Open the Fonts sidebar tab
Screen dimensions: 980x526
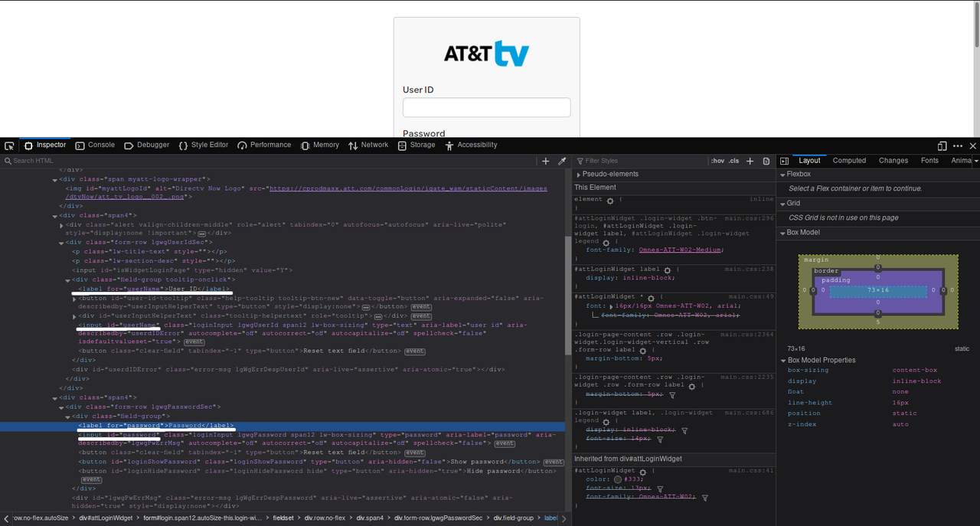point(929,161)
